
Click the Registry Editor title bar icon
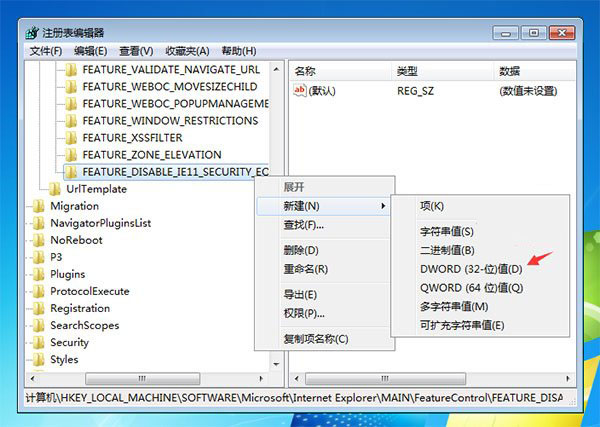[33, 33]
